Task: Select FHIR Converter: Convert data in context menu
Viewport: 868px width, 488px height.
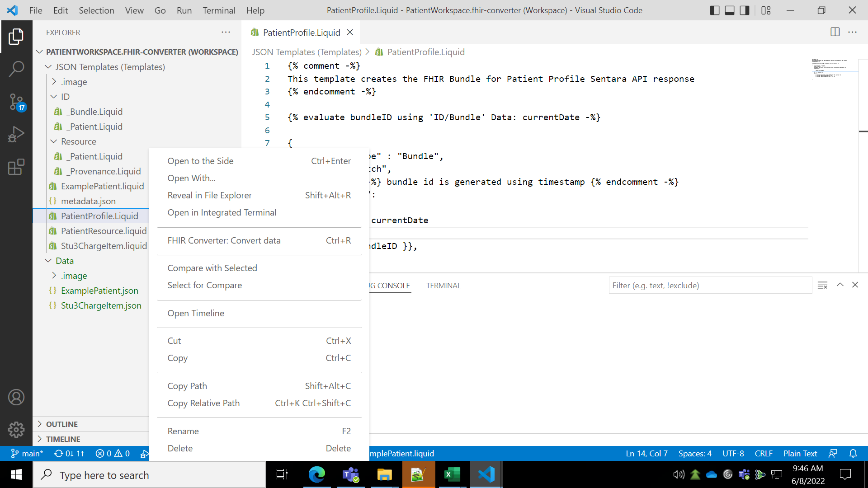Action: click(x=224, y=240)
